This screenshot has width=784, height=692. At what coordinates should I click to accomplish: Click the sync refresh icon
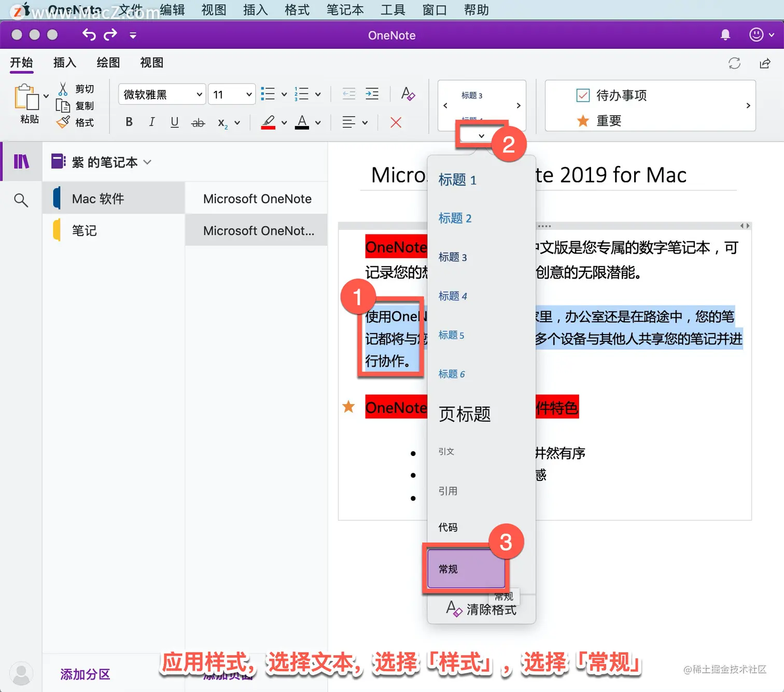[734, 63]
